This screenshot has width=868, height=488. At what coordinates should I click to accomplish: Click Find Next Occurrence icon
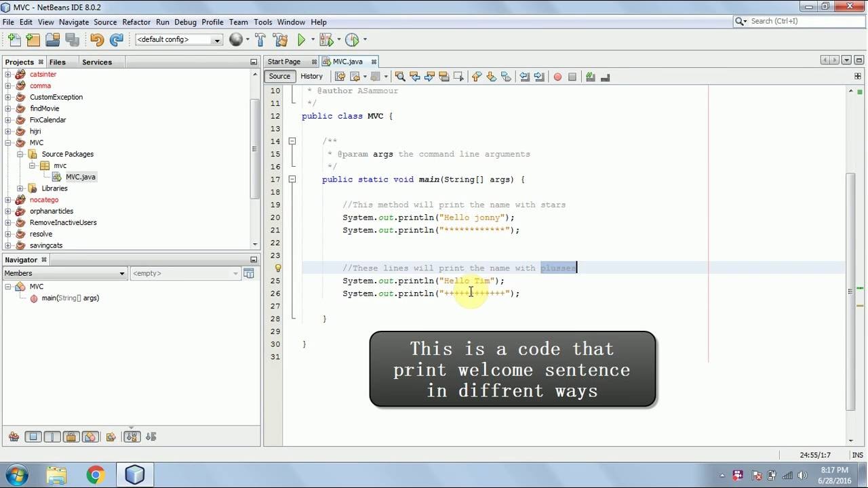(x=429, y=77)
